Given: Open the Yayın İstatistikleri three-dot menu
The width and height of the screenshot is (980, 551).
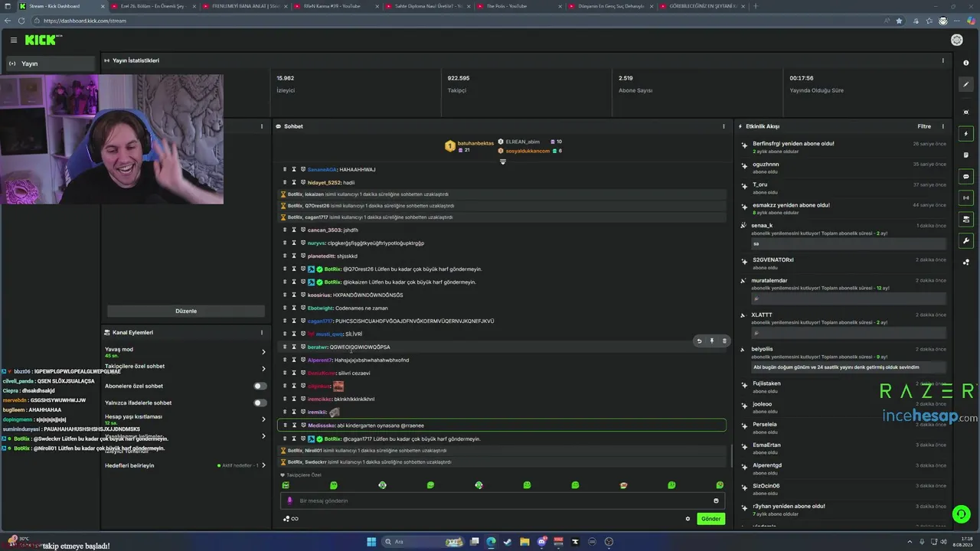Looking at the screenshot, I should (x=942, y=60).
